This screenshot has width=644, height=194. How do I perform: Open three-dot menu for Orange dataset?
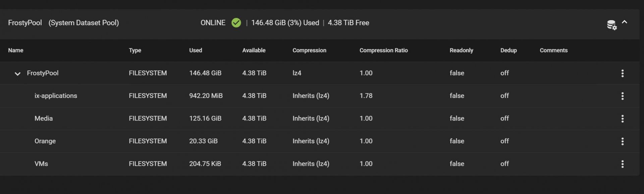tap(623, 141)
